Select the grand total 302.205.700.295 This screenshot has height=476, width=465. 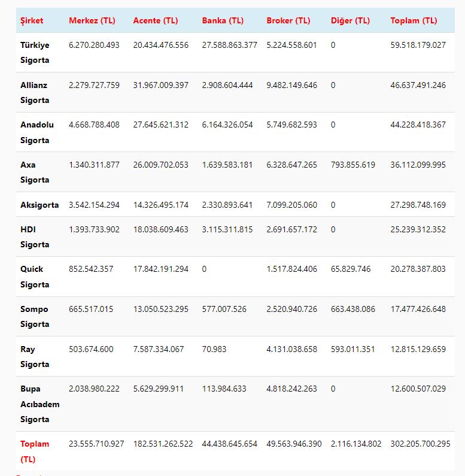(420, 444)
